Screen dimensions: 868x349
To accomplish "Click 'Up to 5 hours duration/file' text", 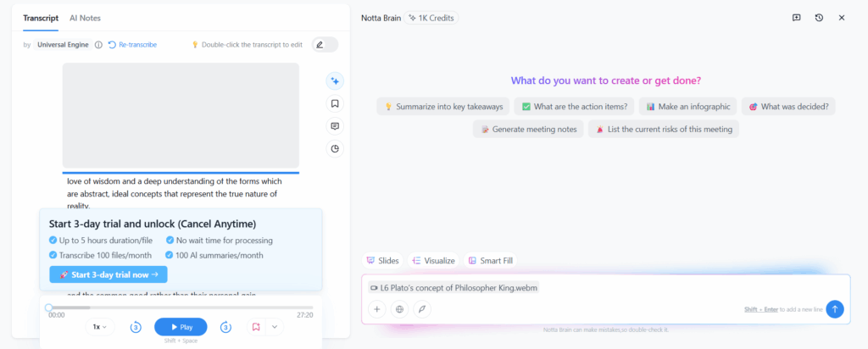I will coord(108,241).
